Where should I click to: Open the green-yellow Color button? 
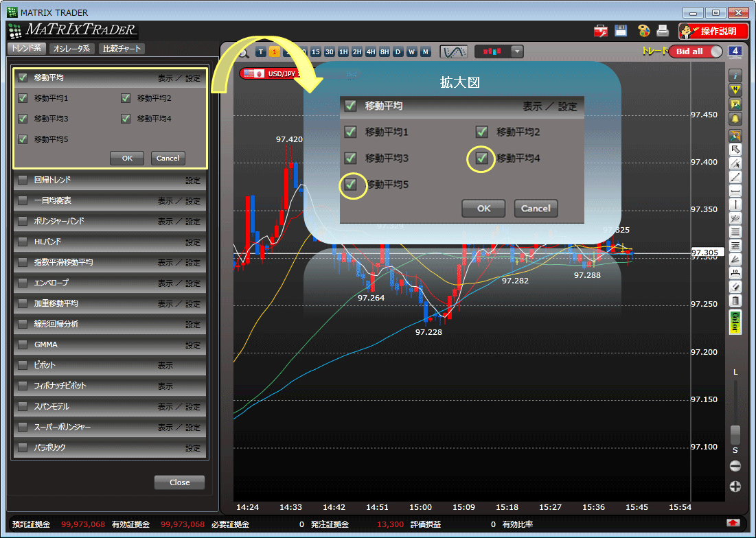coord(735,323)
